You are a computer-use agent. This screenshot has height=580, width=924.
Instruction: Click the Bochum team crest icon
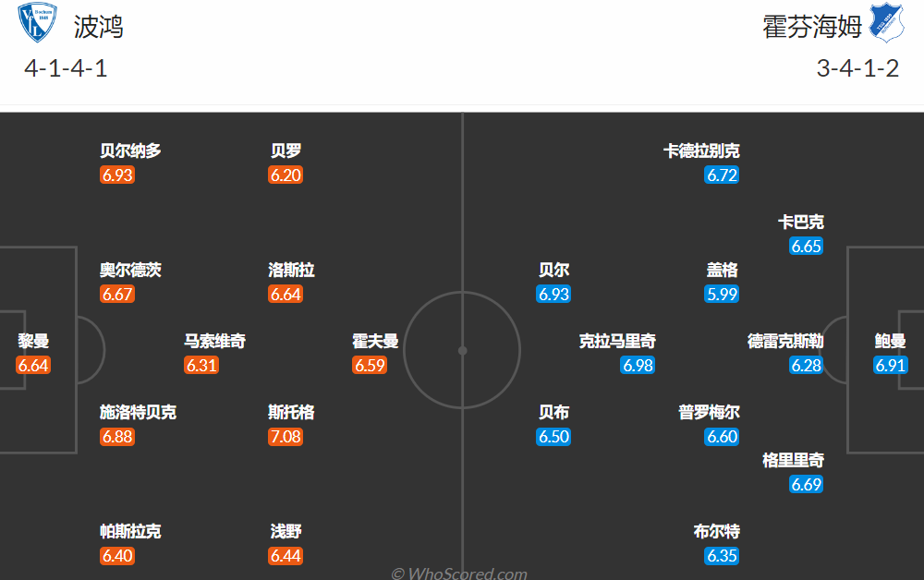(x=37, y=22)
